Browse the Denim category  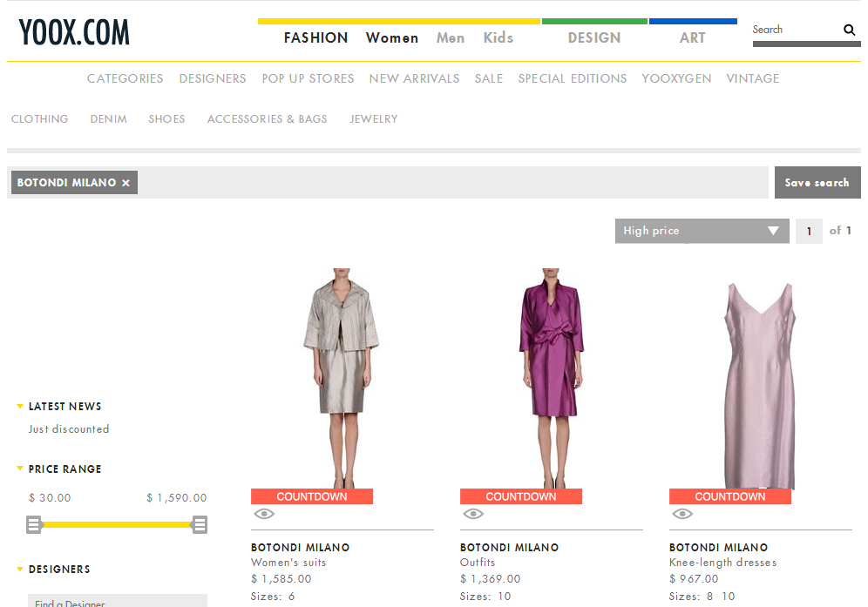click(x=108, y=119)
